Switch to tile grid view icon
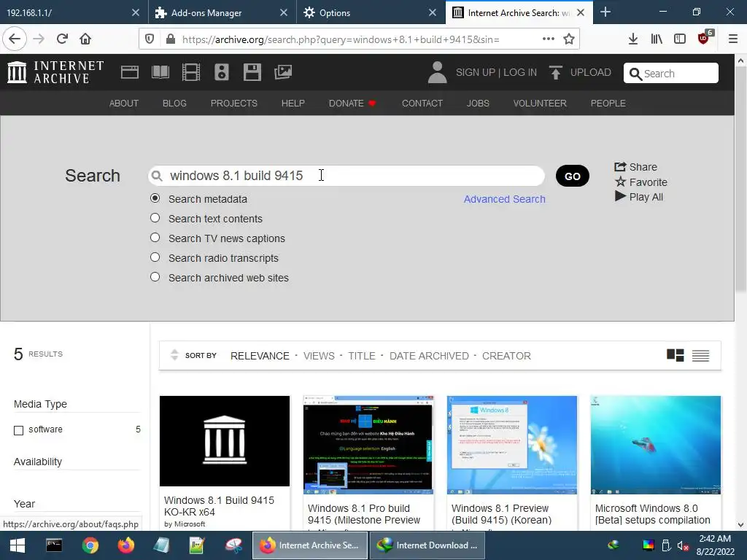Screen dimensions: 747x560 pos(675,355)
